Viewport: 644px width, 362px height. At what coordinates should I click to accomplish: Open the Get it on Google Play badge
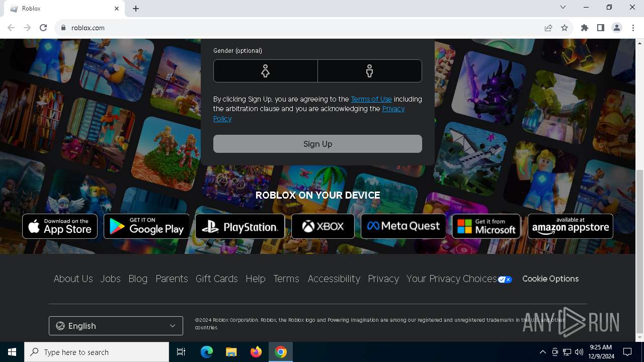pyautogui.click(x=146, y=226)
